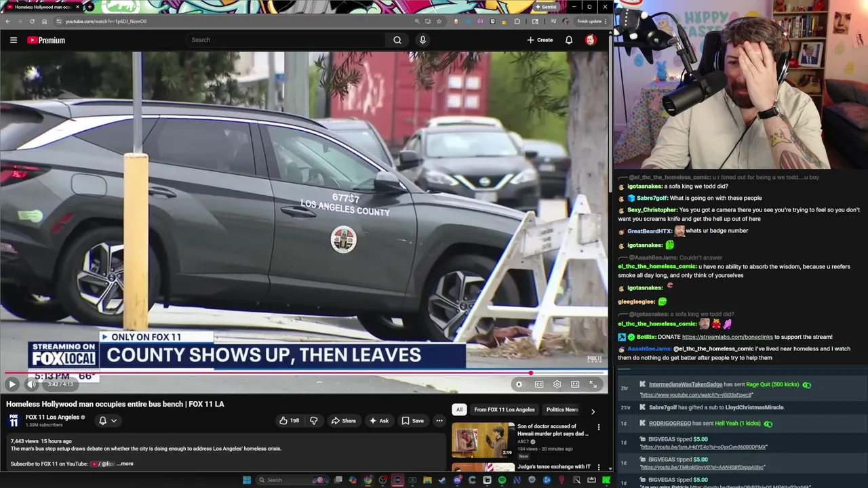Dislike this video
Screen dimensions: 868x488
click(313, 421)
